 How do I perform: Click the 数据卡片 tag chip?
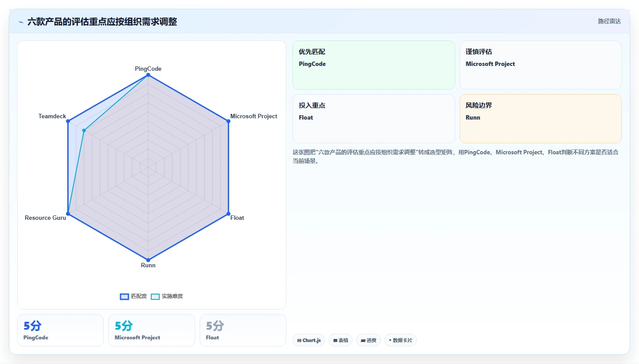401,340
